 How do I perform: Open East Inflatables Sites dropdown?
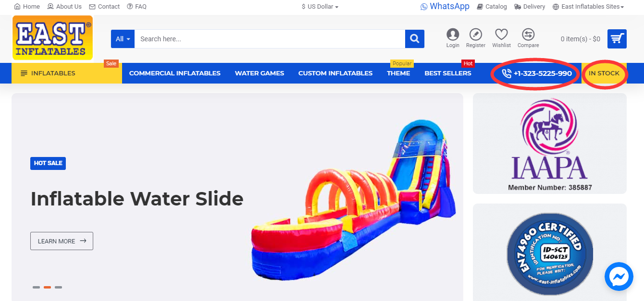pos(588,7)
